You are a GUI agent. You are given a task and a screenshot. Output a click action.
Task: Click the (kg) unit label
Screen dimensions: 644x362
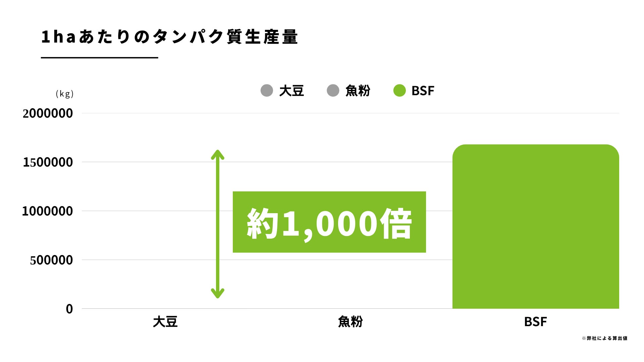(65, 94)
